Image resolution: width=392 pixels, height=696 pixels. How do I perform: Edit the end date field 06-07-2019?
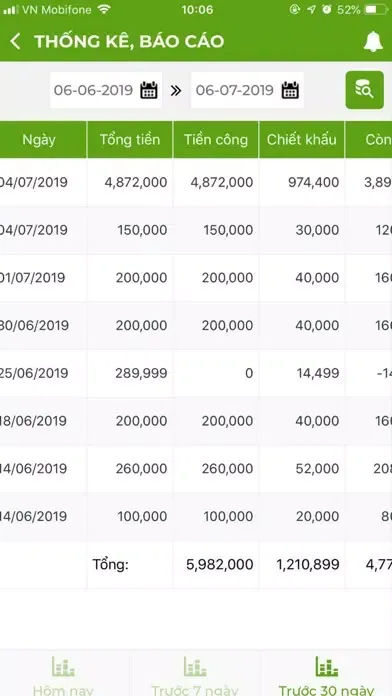247,90
